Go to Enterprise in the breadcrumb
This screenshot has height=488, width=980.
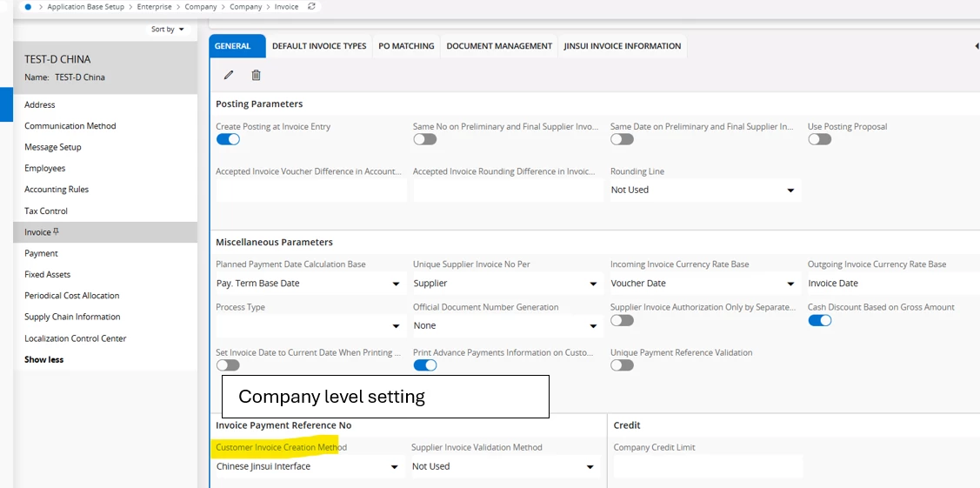point(154,7)
